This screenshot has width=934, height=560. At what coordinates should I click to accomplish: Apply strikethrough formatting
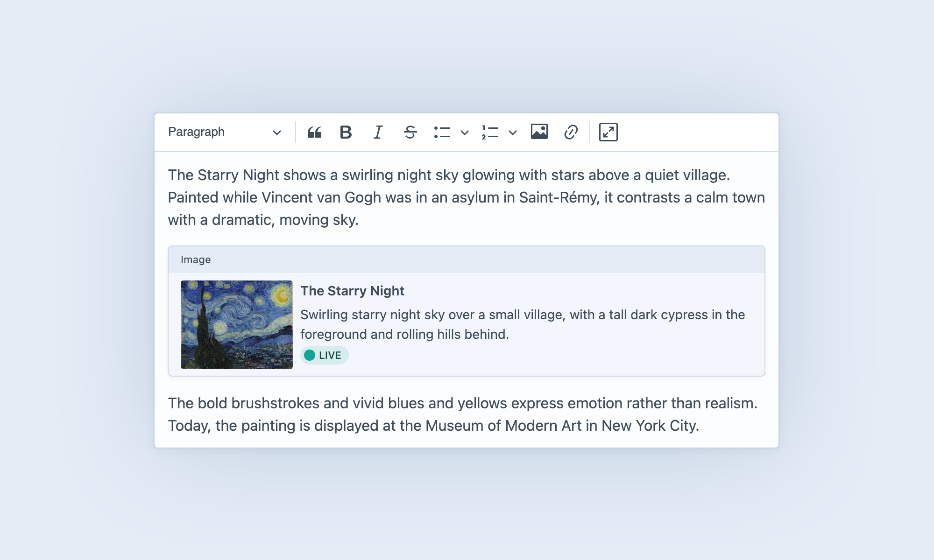tap(410, 133)
